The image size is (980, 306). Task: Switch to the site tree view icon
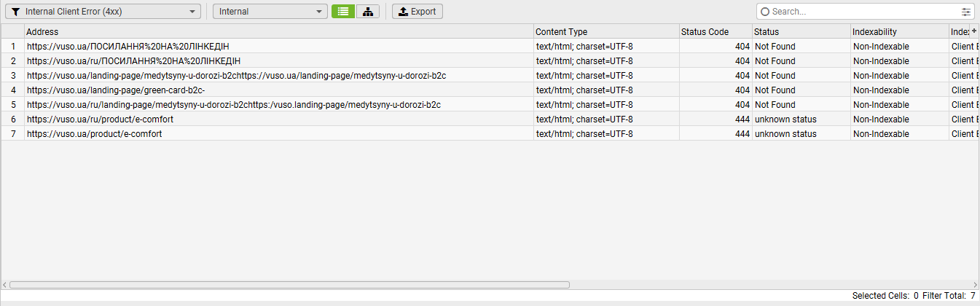click(x=368, y=12)
